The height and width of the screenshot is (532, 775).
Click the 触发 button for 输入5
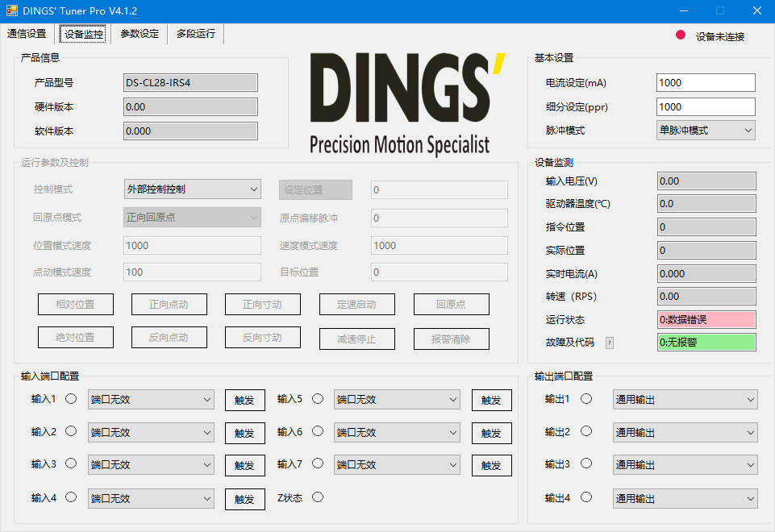point(491,400)
